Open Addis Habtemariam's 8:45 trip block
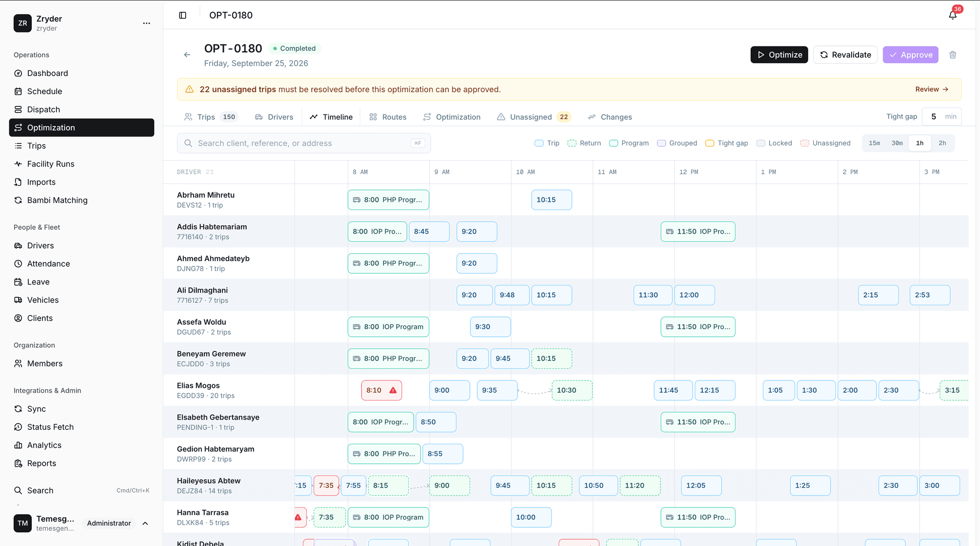Screen dimensions: 980x546 (429, 232)
